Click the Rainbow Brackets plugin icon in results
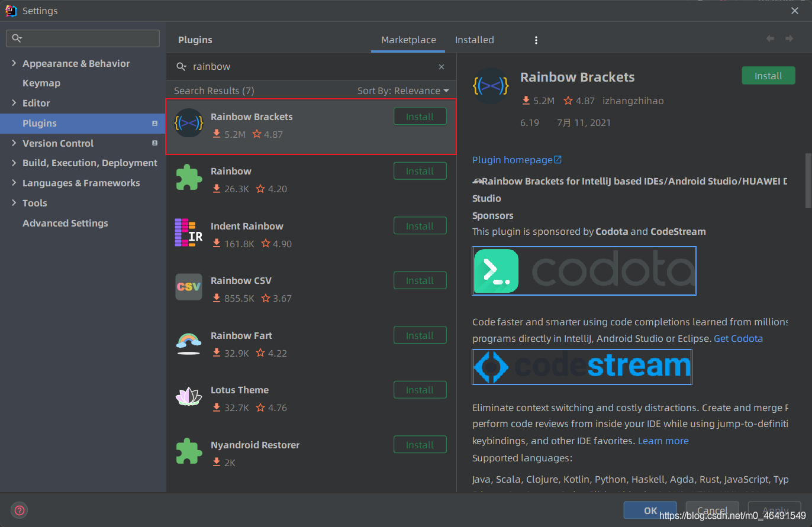The height and width of the screenshot is (527, 812). tap(189, 123)
